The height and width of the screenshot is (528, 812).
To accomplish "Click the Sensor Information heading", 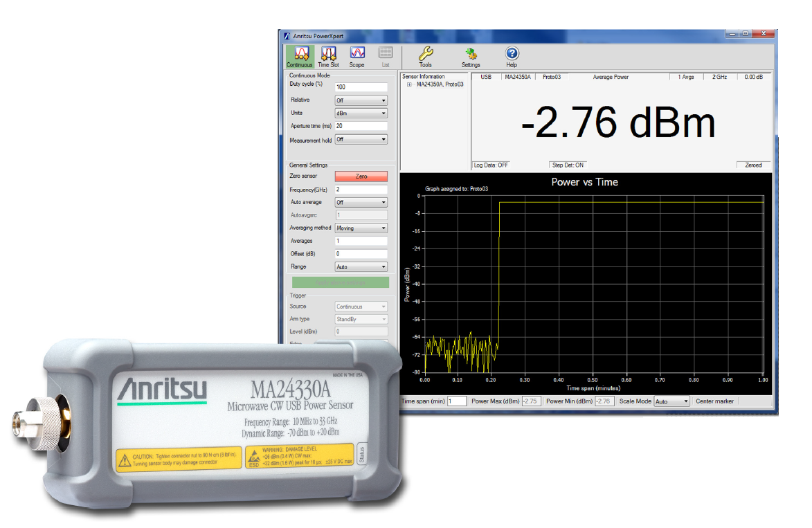I will [x=423, y=77].
